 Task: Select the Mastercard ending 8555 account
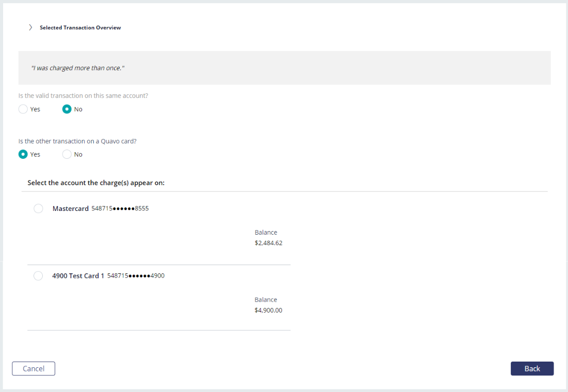(x=38, y=209)
